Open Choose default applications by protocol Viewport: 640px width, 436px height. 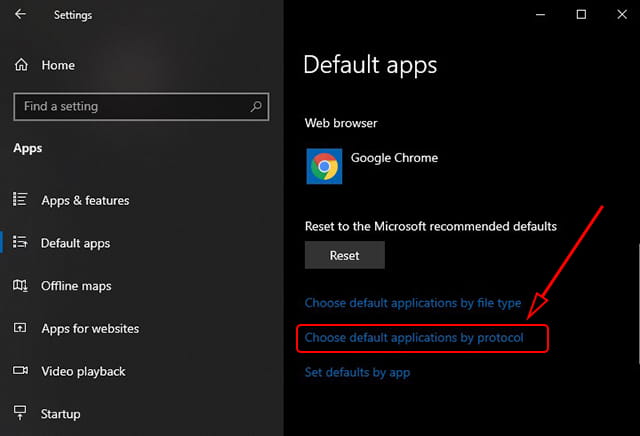(414, 338)
